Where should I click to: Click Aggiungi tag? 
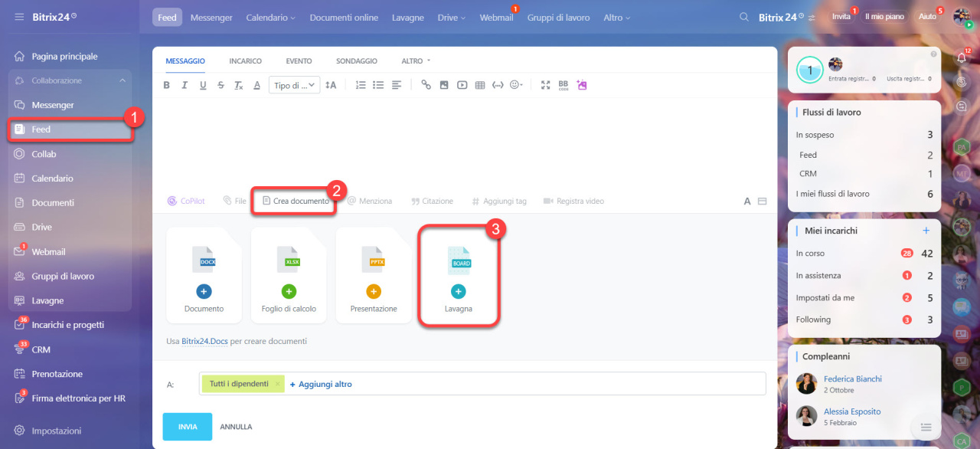498,201
